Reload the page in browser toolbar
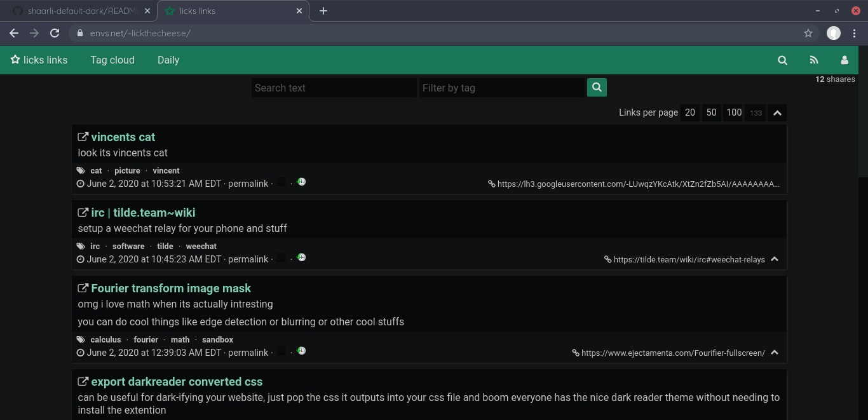Viewport: 868px width, 420px height. point(55,33)
